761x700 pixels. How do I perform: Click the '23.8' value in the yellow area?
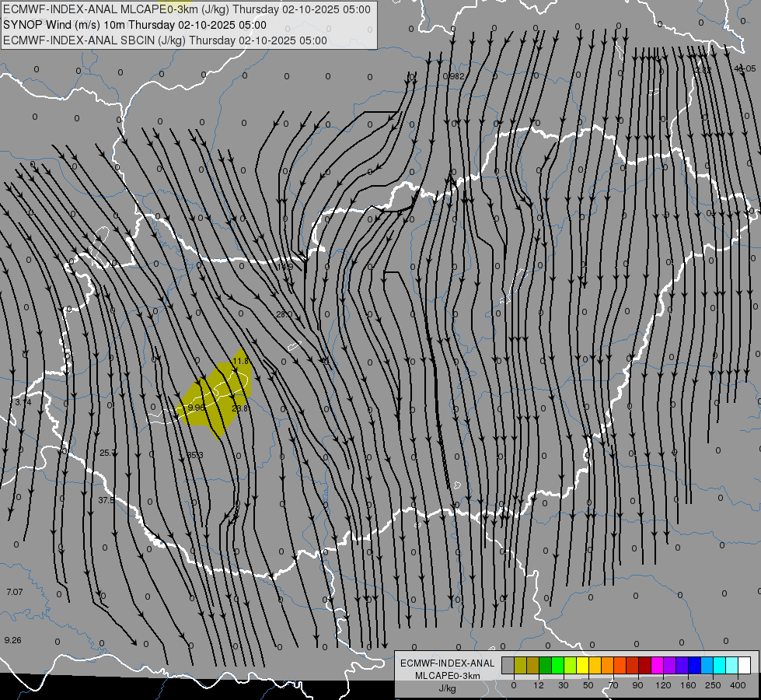point(240,408)
